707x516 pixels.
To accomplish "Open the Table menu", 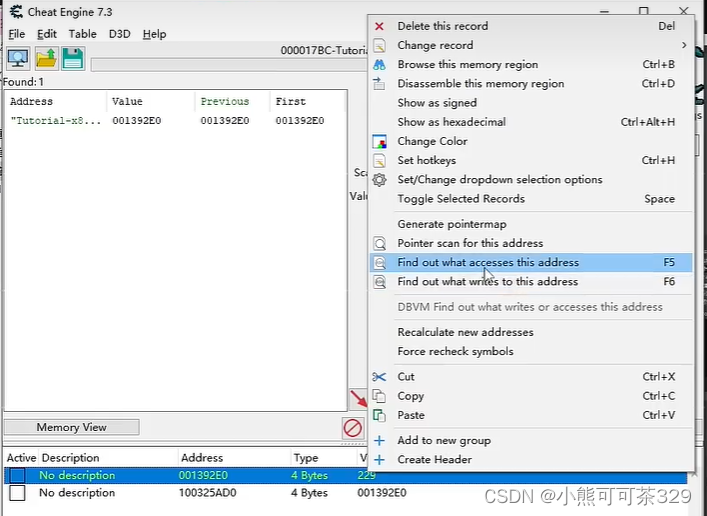I will (x=83, y=34).
